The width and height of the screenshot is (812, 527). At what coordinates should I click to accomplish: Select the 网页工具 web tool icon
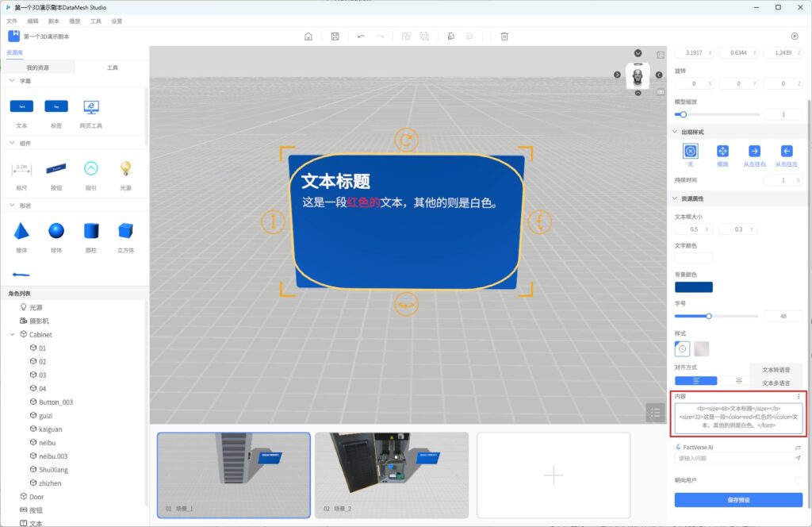[x=91, y=106]
